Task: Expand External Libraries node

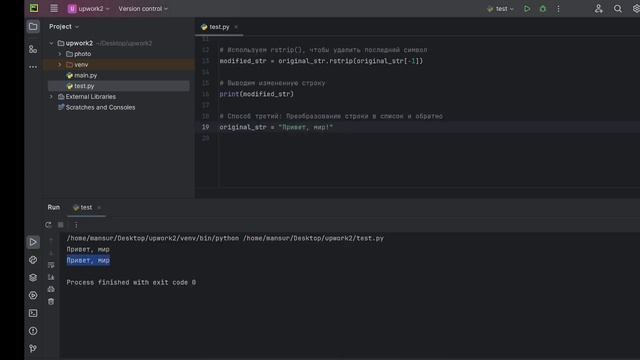Action: (51, 97)
